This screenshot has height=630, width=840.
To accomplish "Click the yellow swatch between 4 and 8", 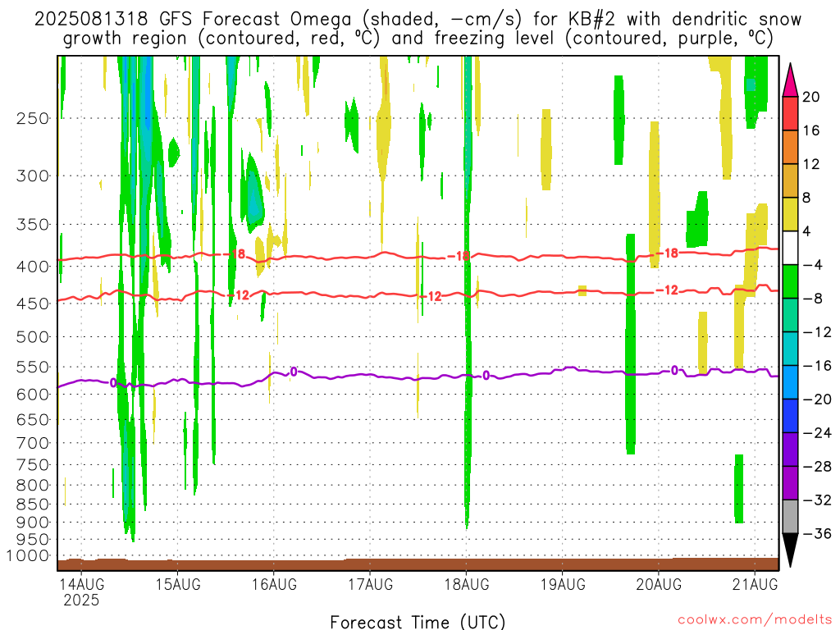I will point(790,214).
